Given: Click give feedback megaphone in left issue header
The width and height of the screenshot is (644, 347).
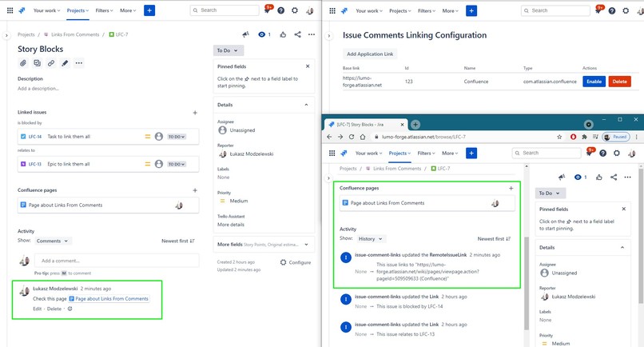Looking at the screenshot, I should [245, 34].
